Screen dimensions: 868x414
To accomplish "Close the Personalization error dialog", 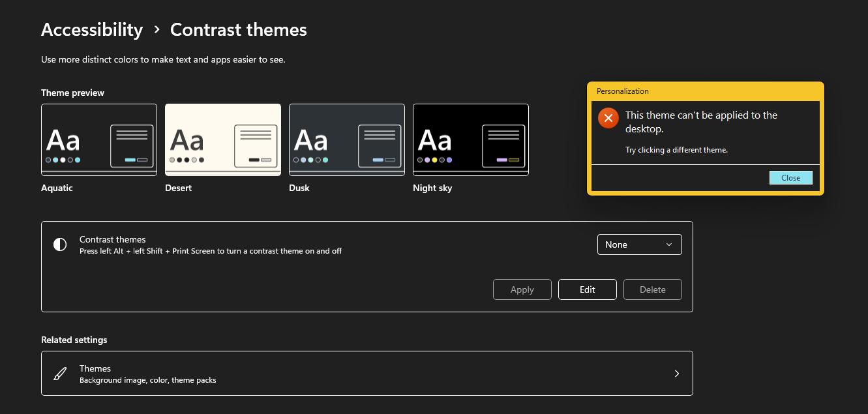I will (x=791, y=178).
